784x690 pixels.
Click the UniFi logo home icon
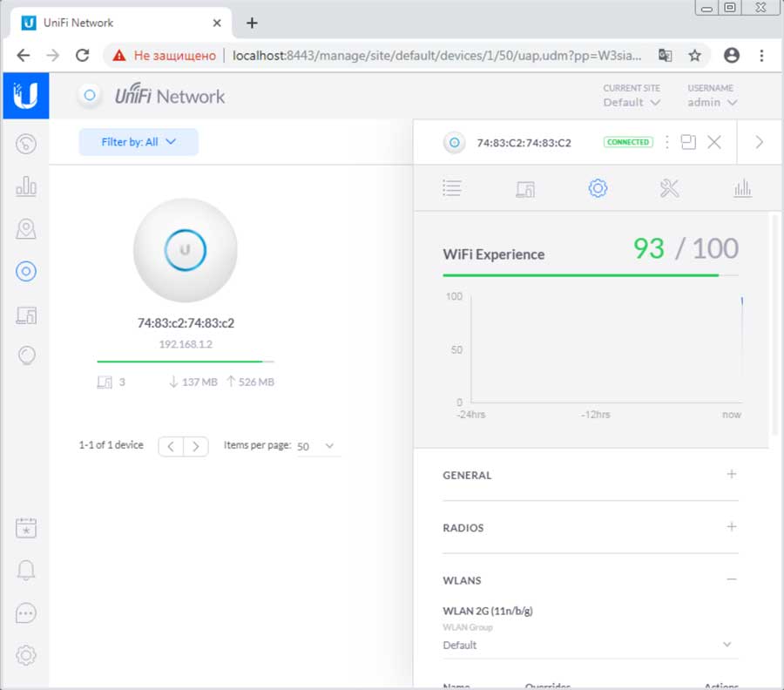click(26, 96)
